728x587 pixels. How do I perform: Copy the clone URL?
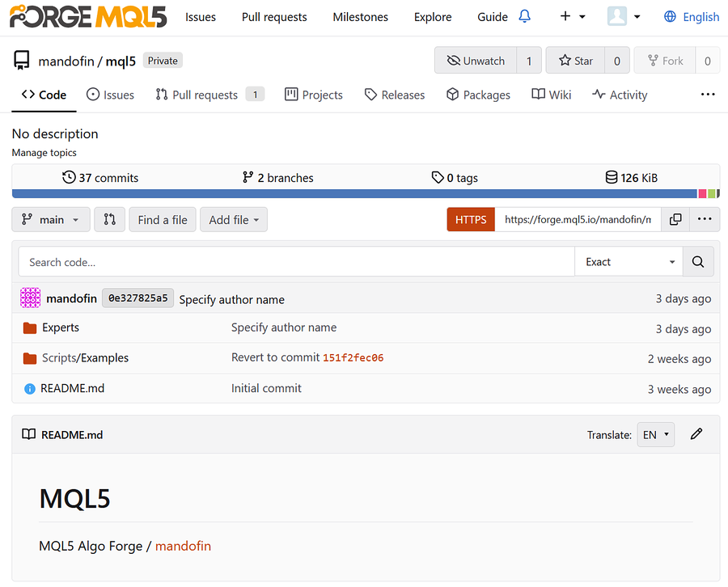click(675, 219)
